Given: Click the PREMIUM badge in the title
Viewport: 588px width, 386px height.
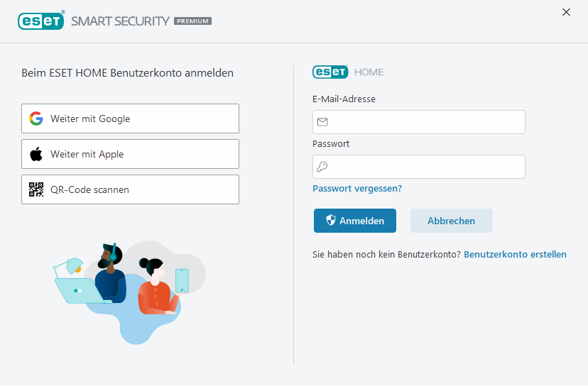Looking at the screenshot, I should pyautogui.click(x=192, y=21).
